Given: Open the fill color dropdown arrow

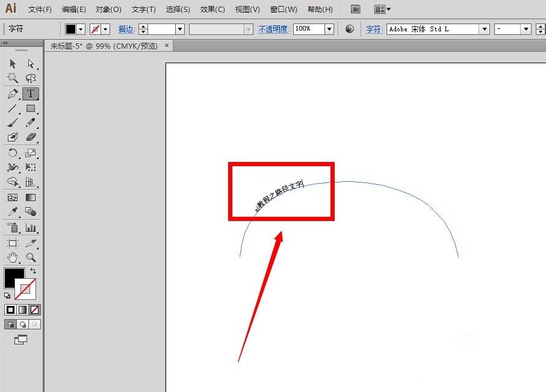Looking at the screenshot, I should click(x=81, y=30).
